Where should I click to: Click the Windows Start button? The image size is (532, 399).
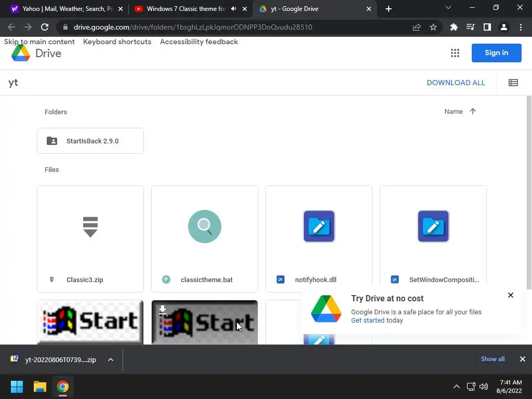[17, 387]
